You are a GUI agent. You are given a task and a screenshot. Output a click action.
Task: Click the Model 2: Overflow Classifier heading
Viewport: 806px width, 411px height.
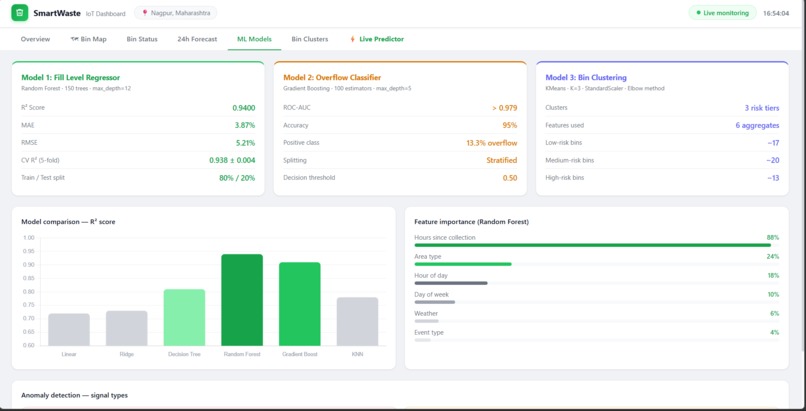(332, 78)
